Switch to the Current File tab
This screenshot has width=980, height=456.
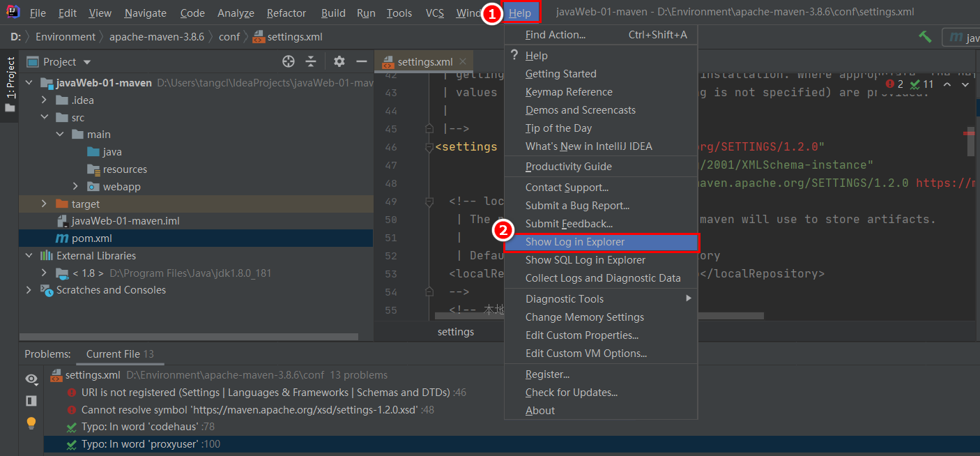120,354
